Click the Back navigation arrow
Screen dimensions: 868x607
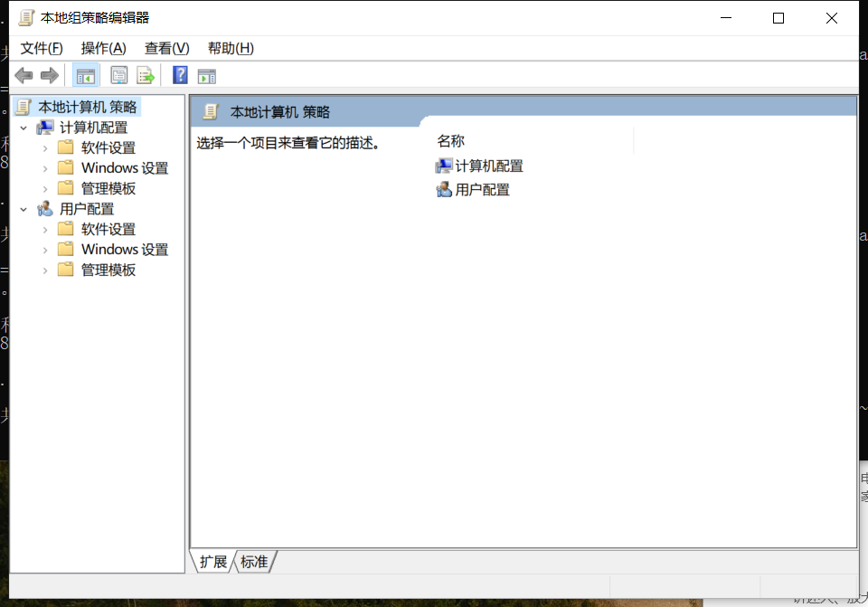point(24,75)
